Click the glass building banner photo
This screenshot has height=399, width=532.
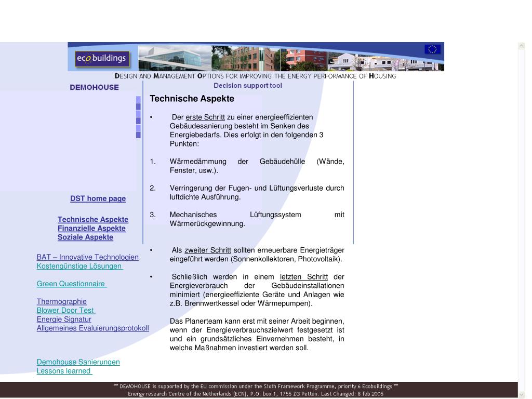click(x=175, y=58)
